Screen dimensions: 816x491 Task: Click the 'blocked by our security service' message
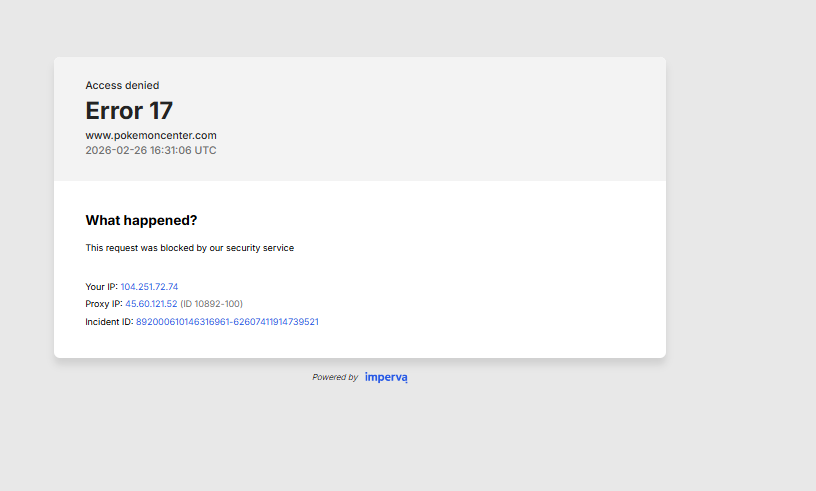tap(227, 248)
